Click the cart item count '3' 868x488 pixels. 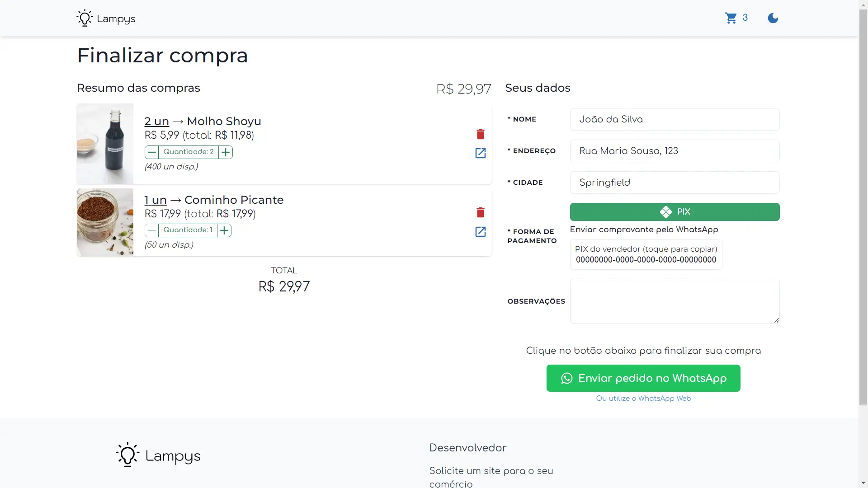click(x=745, y=18)
